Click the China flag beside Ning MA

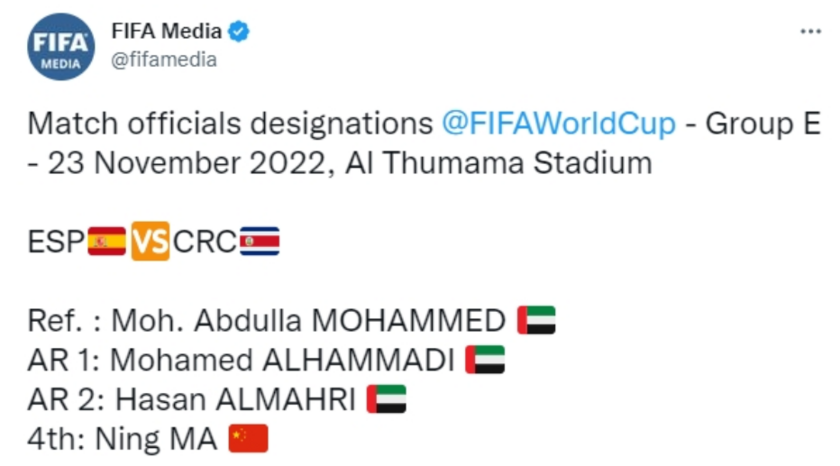[248, 438]
